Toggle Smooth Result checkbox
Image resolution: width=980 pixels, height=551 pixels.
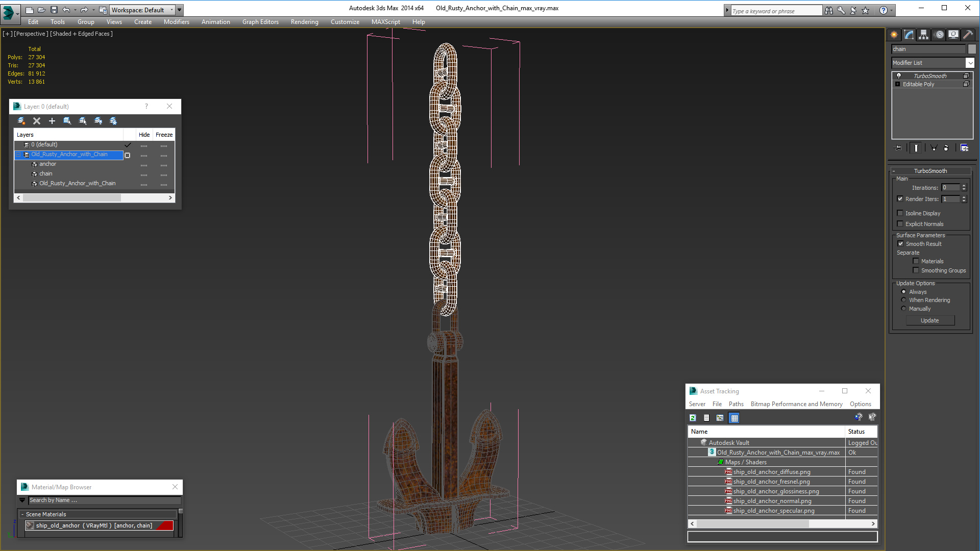point(900,244)
